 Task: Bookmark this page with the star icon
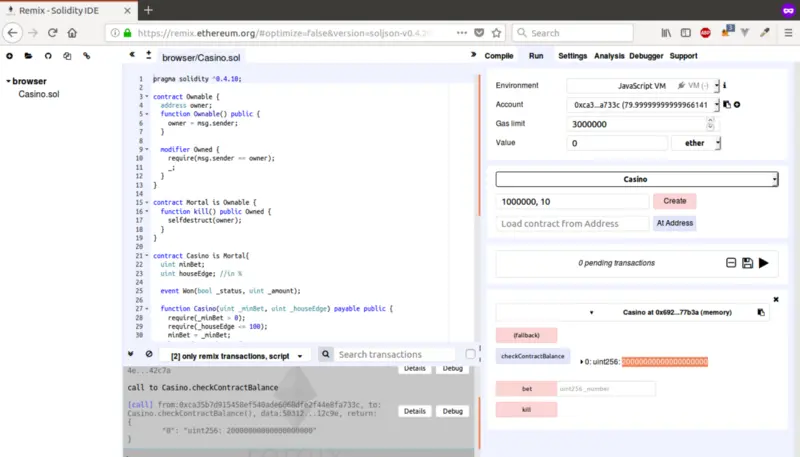[x=496, y=33]
